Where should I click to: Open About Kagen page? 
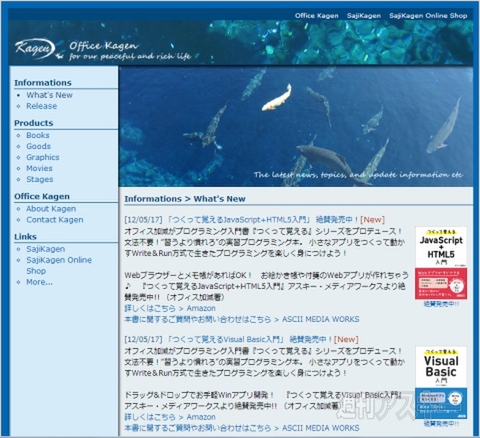click(x=51, y=209)
